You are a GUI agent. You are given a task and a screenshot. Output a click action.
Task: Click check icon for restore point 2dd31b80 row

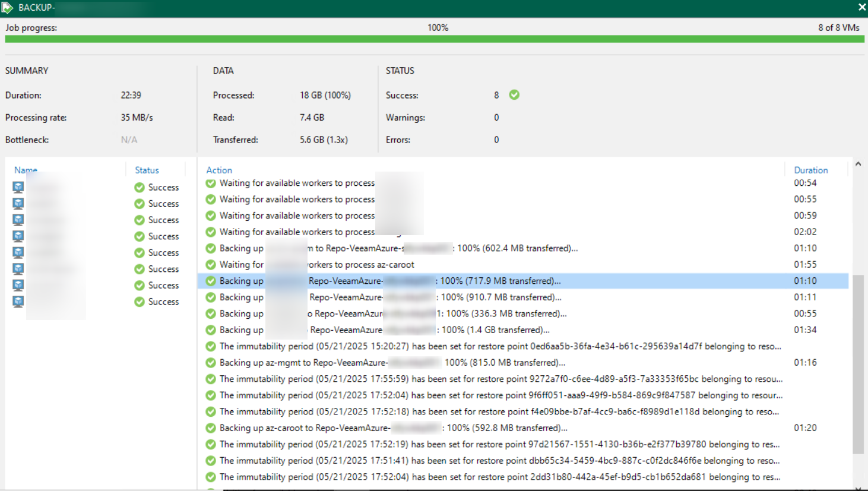pyautogui.click(x=211, y=477)
